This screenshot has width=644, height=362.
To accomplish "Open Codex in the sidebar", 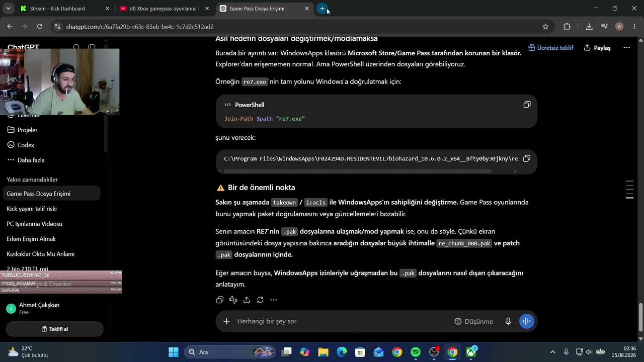I will [26, 145].
